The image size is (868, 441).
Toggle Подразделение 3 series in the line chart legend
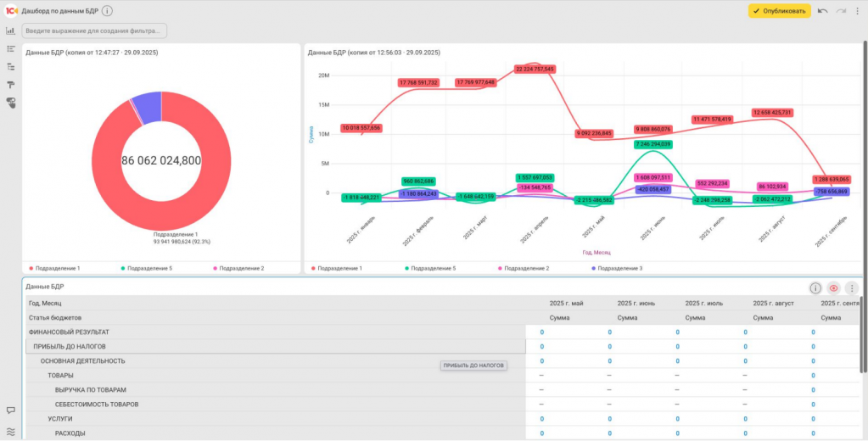tap(617, 268)
